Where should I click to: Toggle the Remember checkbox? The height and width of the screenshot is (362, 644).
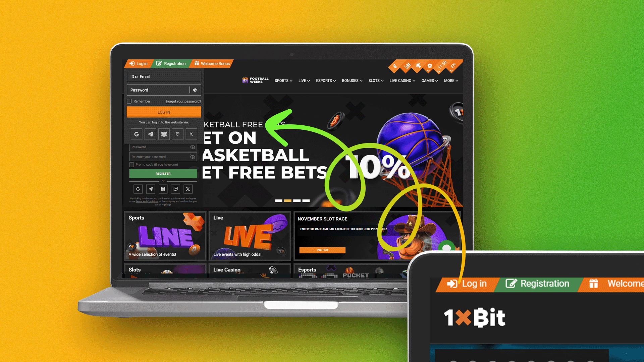click(129, 101)
